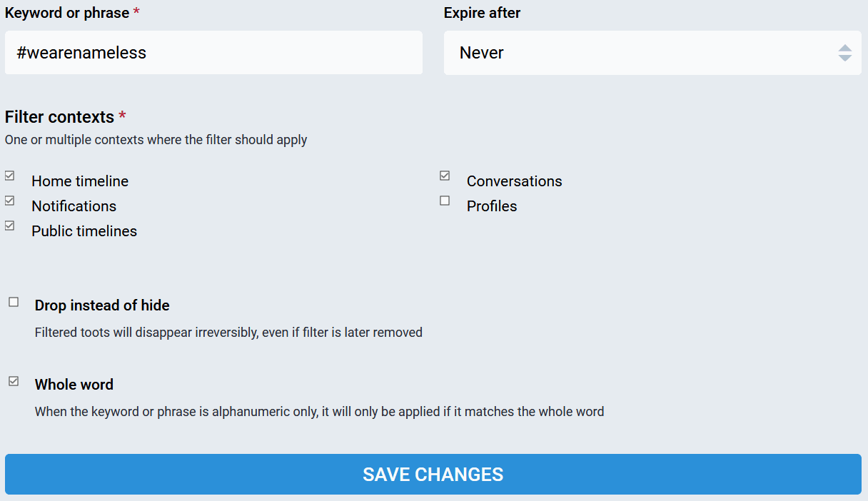
Task: Enable the Profiles checkbox
Action: [445, 201]
